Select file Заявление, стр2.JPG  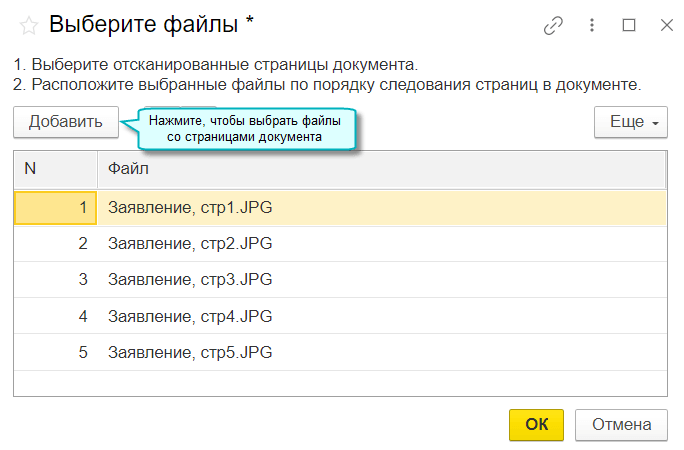(190, 243)
